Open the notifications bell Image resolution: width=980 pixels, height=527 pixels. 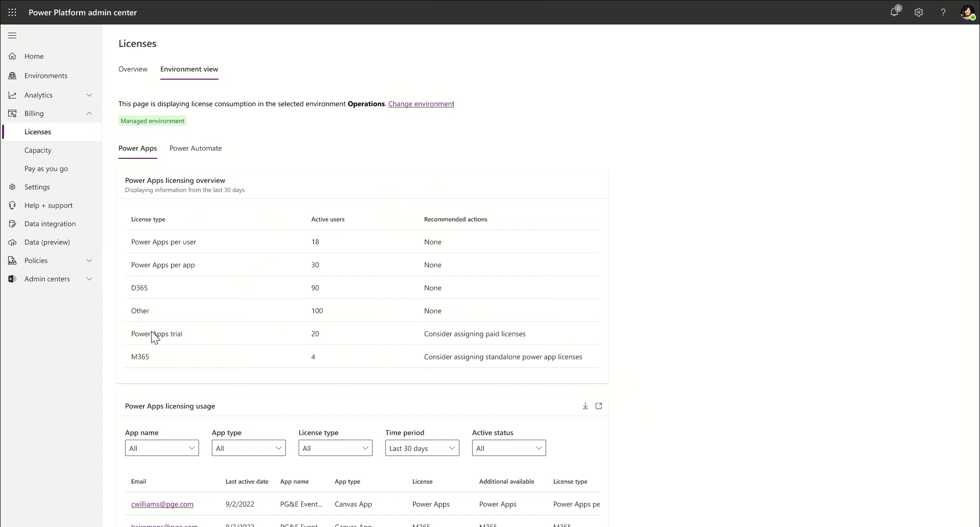pos(894,12)
